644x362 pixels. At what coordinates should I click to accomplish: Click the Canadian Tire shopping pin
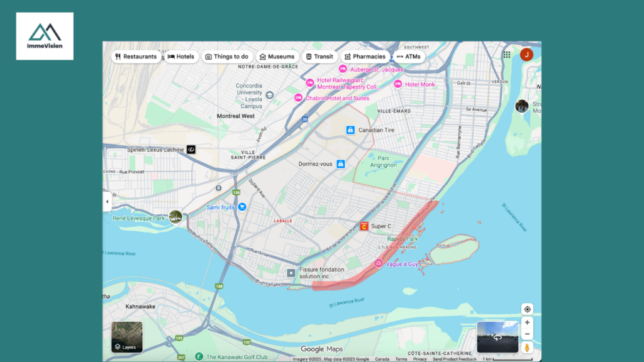(350, 129)
